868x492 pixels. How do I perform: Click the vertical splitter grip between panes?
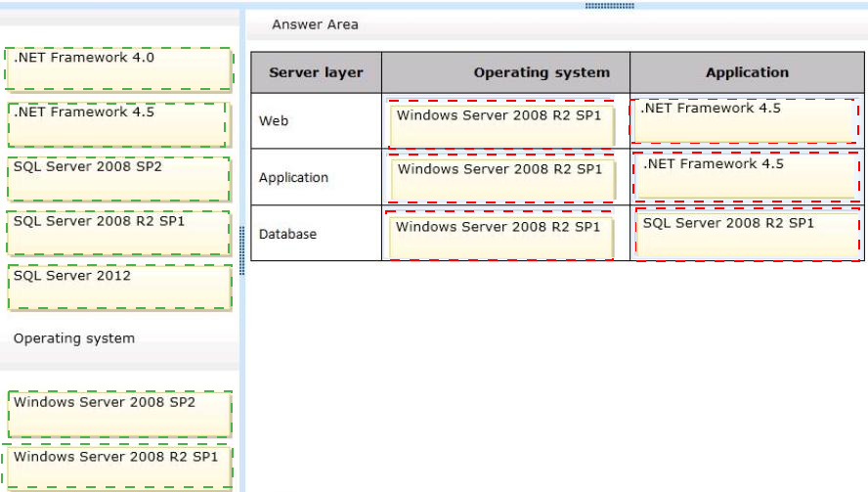241,250
